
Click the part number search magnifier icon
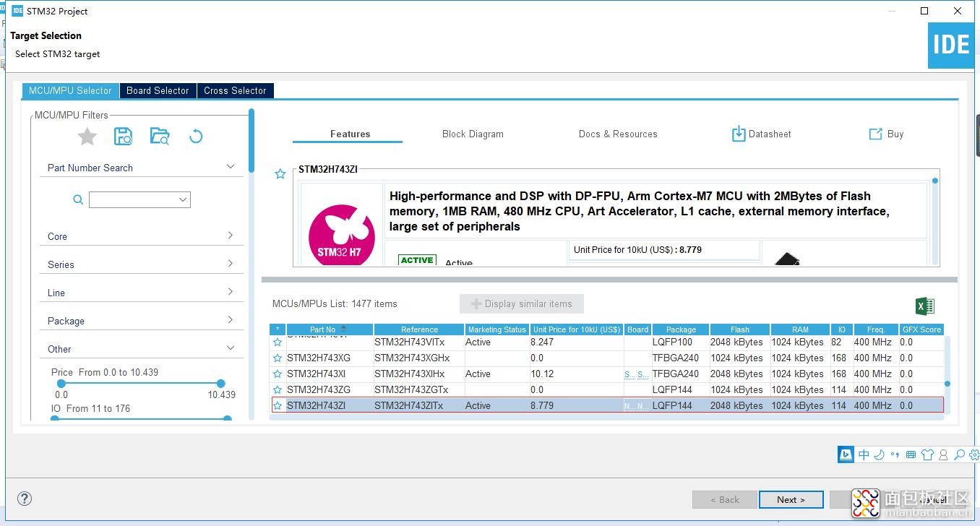tap(78, 200)
